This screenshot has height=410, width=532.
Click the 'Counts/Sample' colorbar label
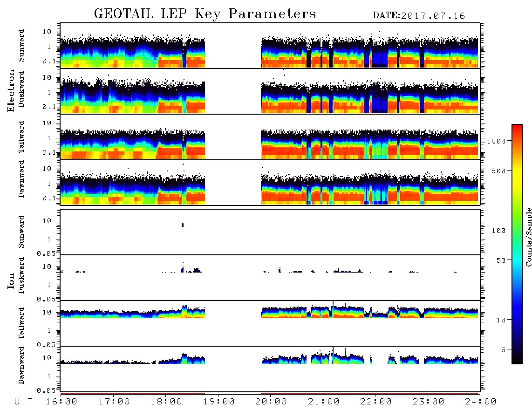point(528,237)
